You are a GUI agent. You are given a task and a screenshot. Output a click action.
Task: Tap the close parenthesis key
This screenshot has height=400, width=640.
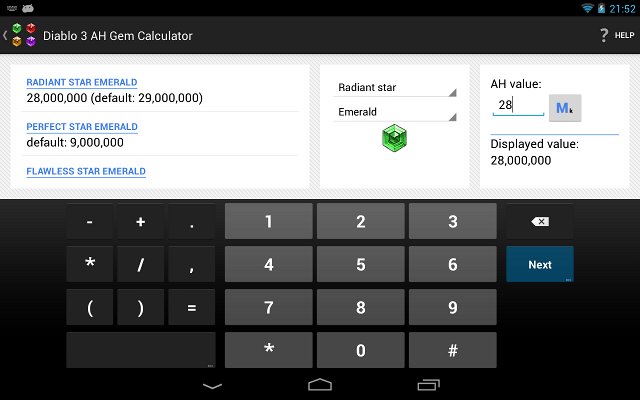141,307
